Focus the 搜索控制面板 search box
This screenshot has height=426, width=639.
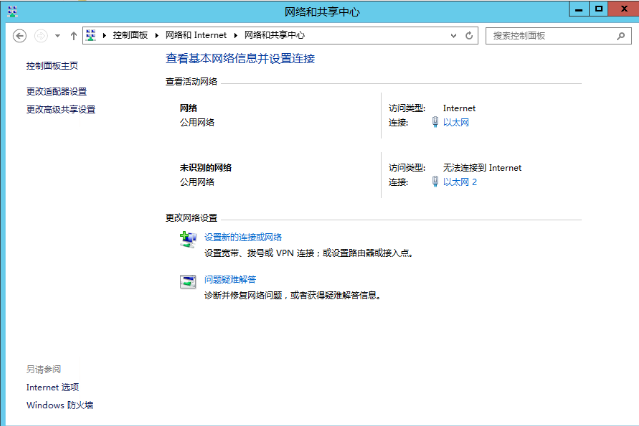point(558,36)
